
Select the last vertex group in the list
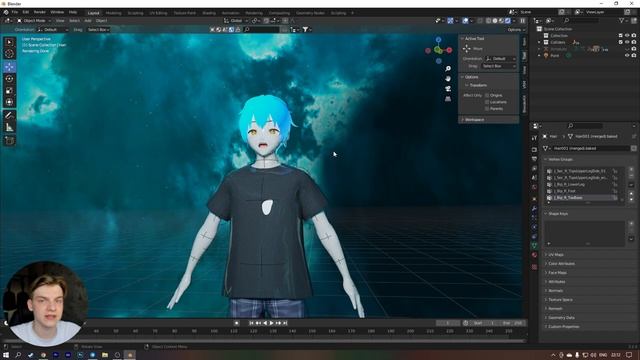(x=582, y=198)
